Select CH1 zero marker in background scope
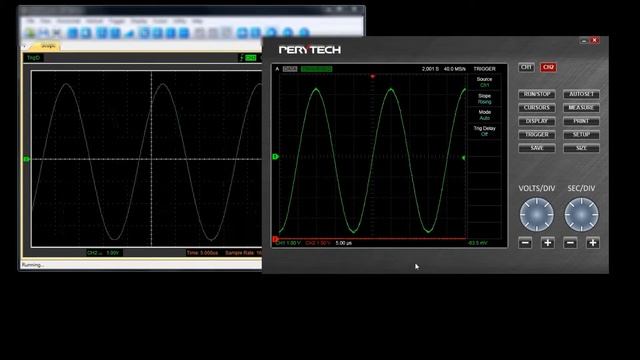640x360 pixels. pos(27,159)
